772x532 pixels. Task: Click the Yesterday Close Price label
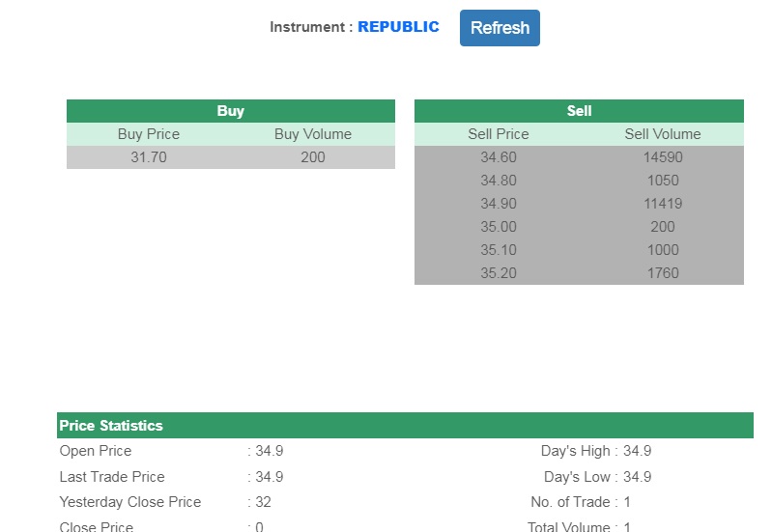point(130,502)
